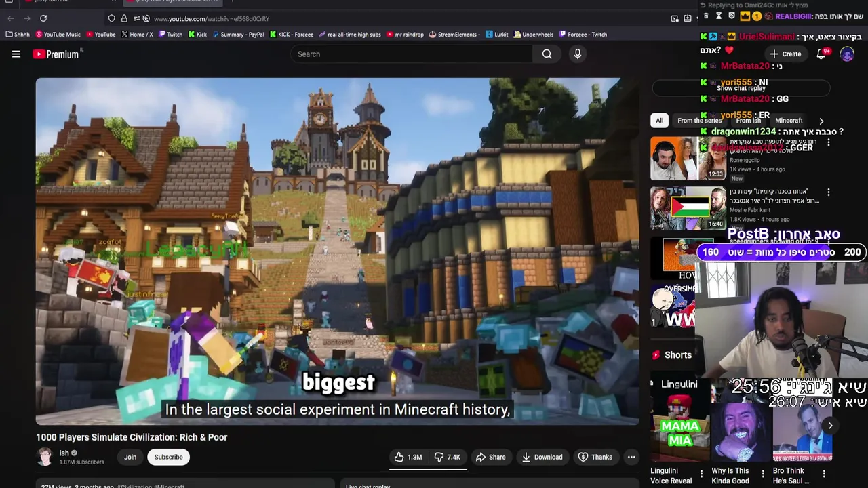Like the video with thumbs up
The width and height of the screenshot is (868, 488).
click(408, 457)
